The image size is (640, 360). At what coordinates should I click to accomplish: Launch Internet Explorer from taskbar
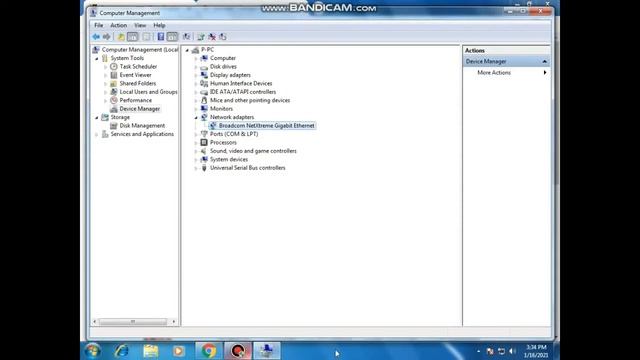[122, 351]
